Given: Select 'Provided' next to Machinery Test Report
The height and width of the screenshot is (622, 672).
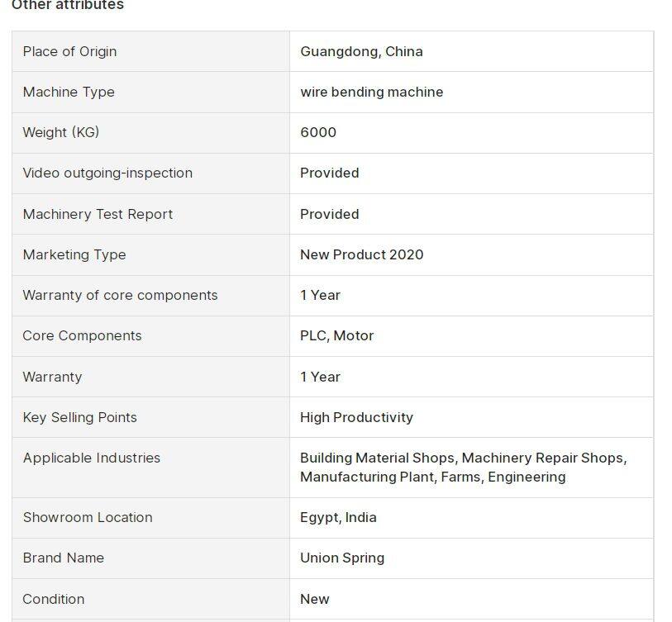Looking at the screenshot, I should tap(329, 214).
